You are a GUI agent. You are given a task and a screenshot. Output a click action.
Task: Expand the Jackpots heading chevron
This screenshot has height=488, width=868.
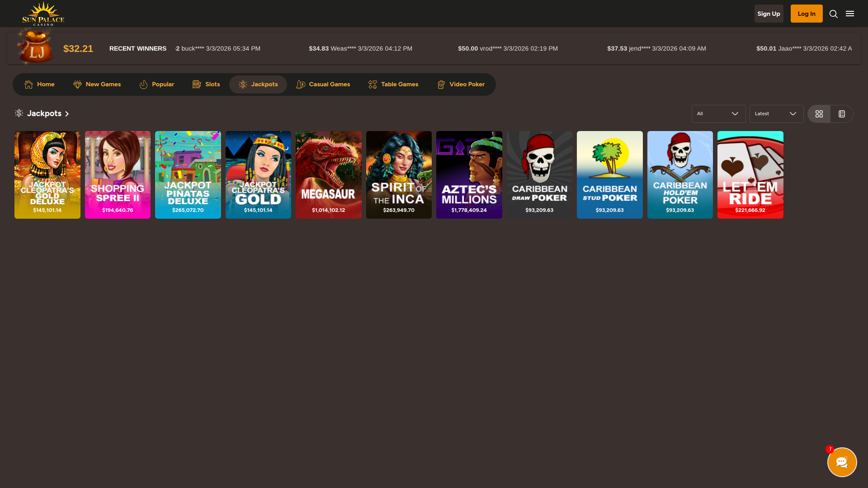(67, 114)
